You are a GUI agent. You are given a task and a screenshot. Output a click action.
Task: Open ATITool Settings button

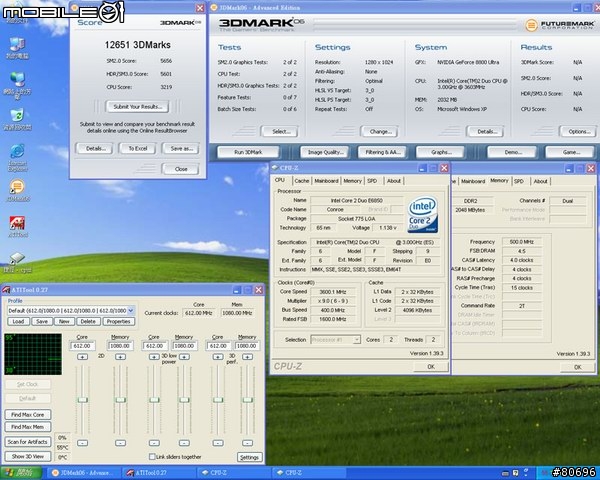point(249,457)
